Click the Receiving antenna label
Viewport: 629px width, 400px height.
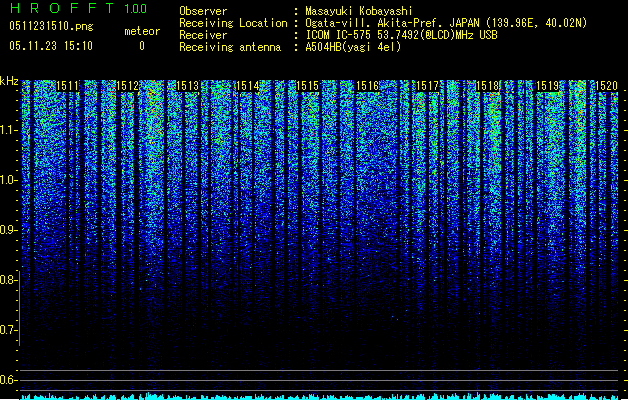(230, 47)
